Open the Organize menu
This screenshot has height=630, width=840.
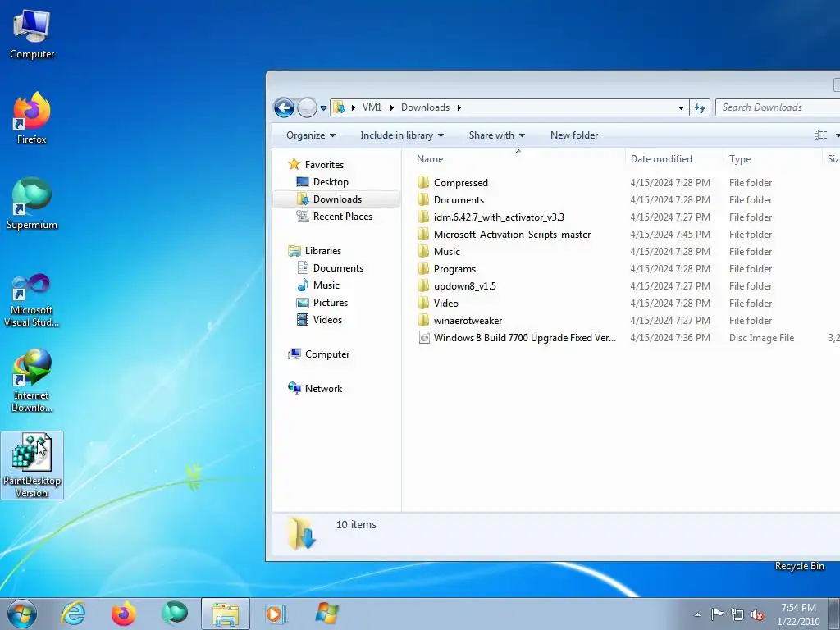tap(311, 135)
